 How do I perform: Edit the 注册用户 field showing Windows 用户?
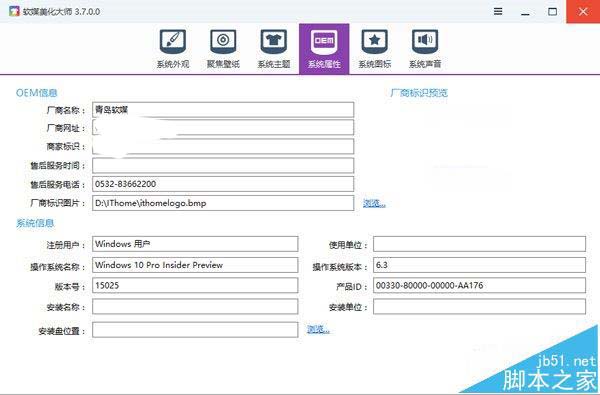tap(195, 244)
